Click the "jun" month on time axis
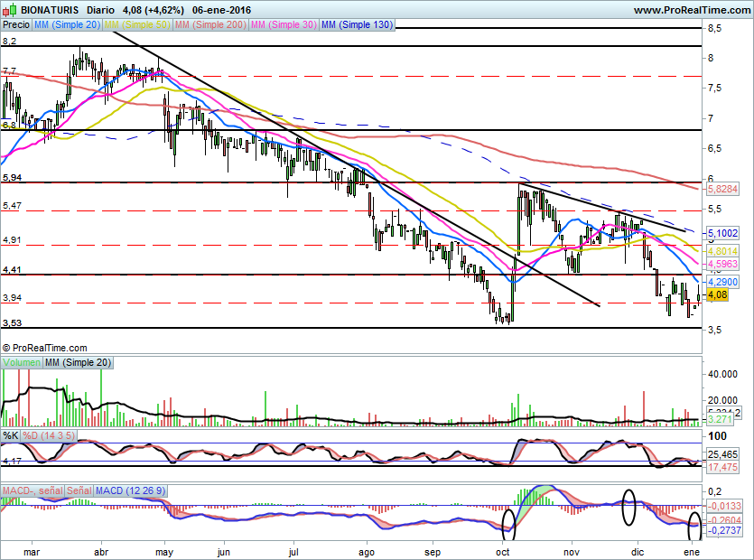This screenshot has height=560, width=754. coord(224,552)
